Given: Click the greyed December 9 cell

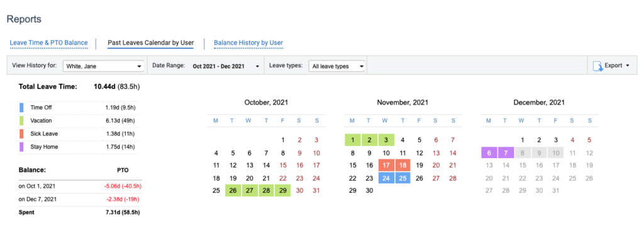Looking at the screenshot, I should tap(539, 153).
